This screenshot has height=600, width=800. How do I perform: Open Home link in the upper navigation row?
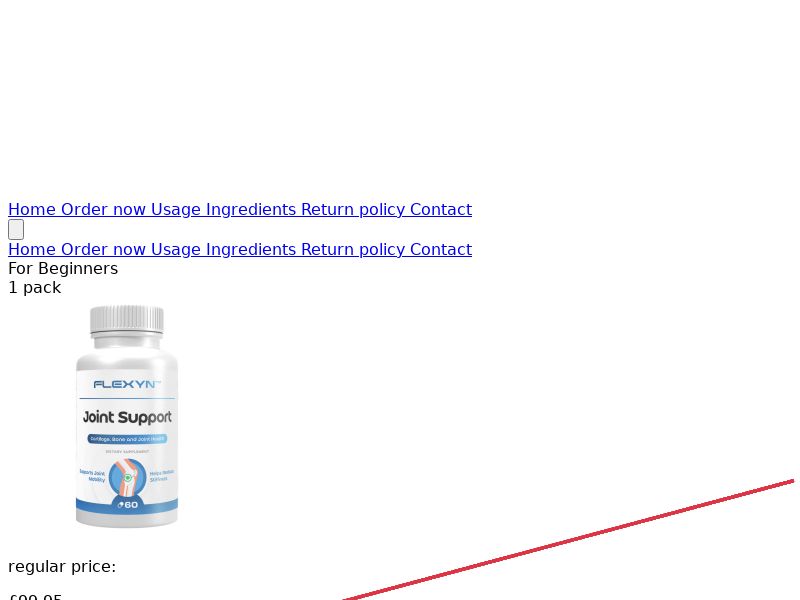[x=32, y=209]
